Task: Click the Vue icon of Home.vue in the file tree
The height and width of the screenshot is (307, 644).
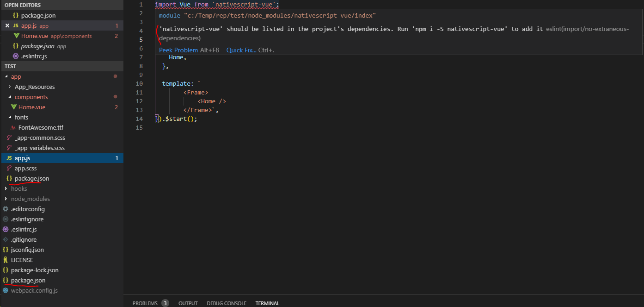Action: tap(14, 107)
